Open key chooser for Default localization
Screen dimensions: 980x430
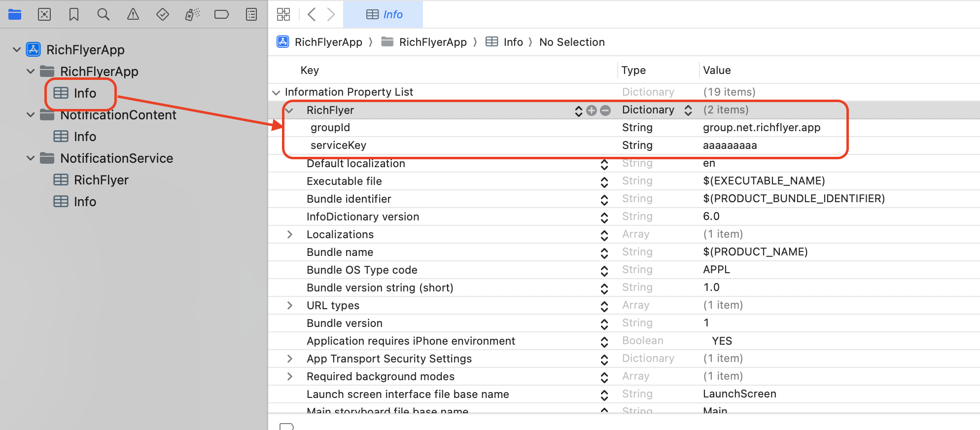[x=604, y=164]
